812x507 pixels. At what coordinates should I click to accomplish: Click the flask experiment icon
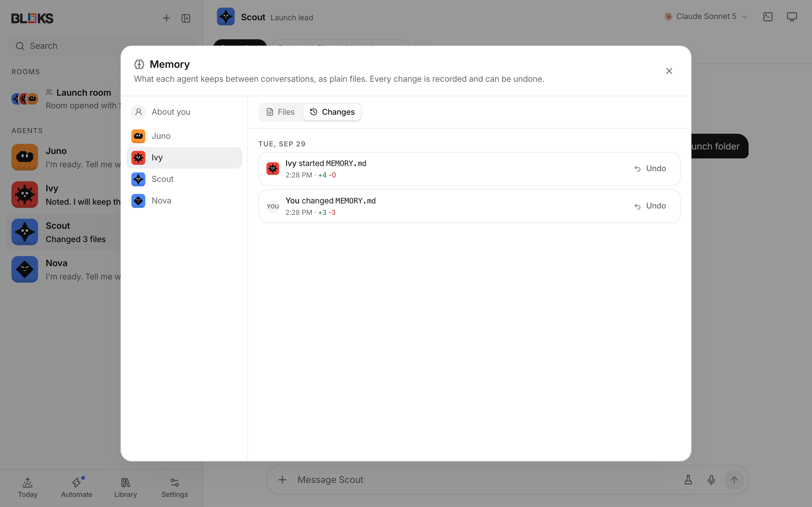[688, 480]
